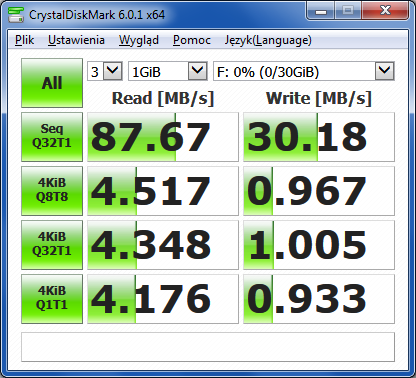Open the Pomoc menu

[x=192, y=40]
